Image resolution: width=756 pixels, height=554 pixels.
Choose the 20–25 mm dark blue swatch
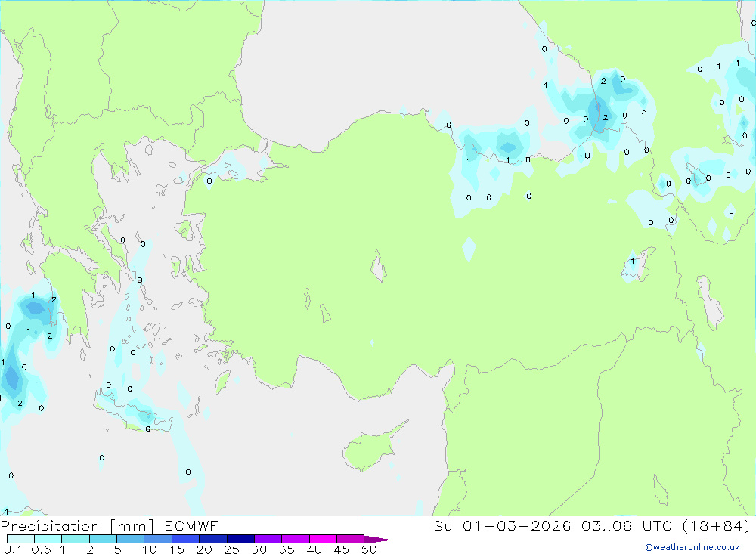point(212,539)
